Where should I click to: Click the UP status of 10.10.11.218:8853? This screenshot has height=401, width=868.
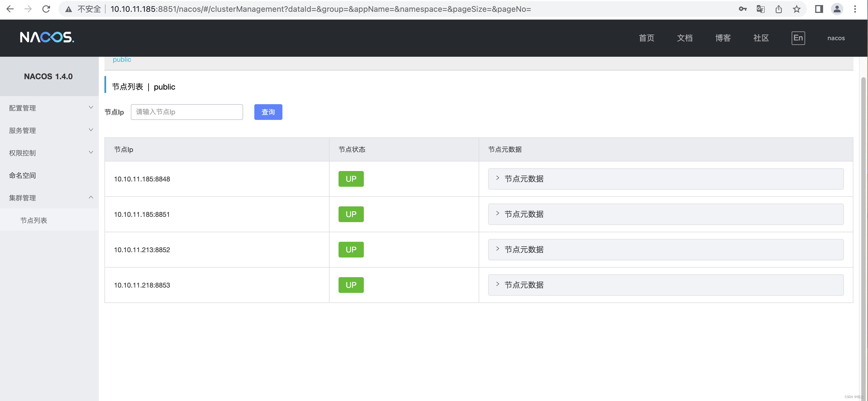point(351,285)
